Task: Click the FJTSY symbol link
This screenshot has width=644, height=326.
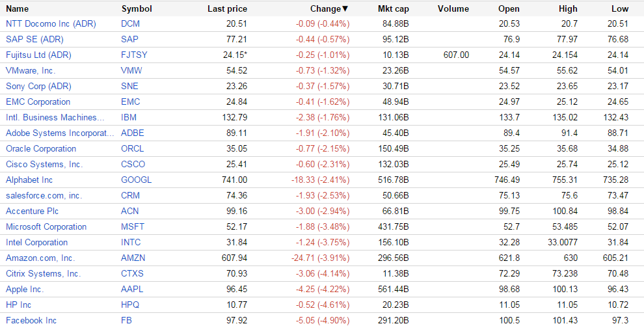Action: click(x=134, y=55)
